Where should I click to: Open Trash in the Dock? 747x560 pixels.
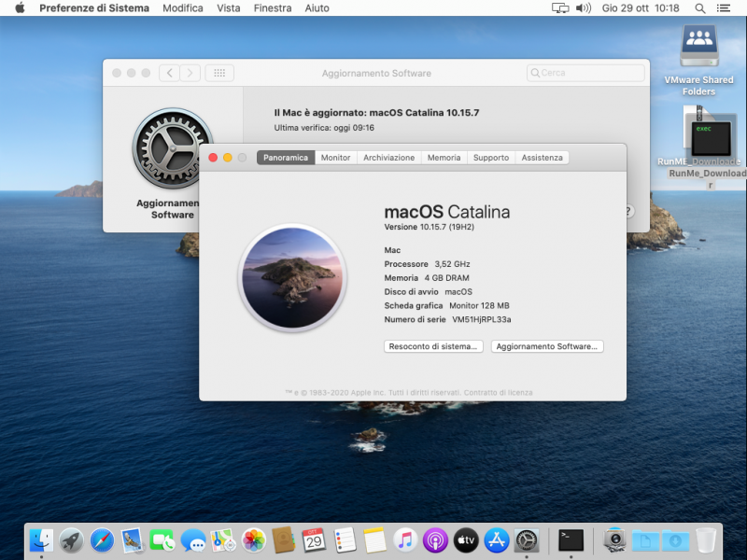pyautogui.click(x=706, y=540)
